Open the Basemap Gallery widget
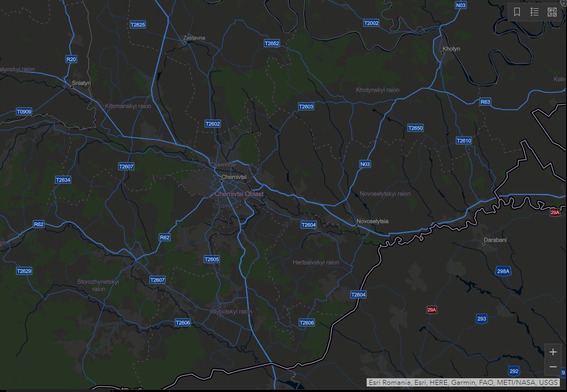This screenshot has width=567, height=392. (552, 12)
